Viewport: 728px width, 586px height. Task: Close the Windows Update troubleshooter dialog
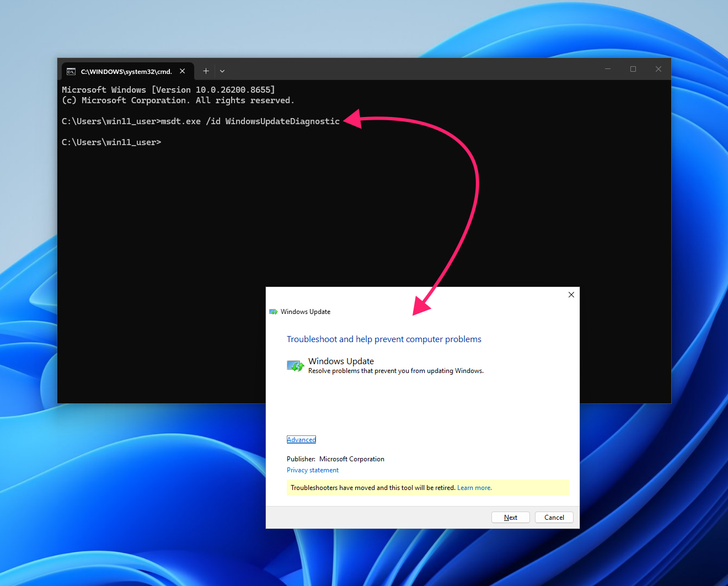click(x=571, y=295)
